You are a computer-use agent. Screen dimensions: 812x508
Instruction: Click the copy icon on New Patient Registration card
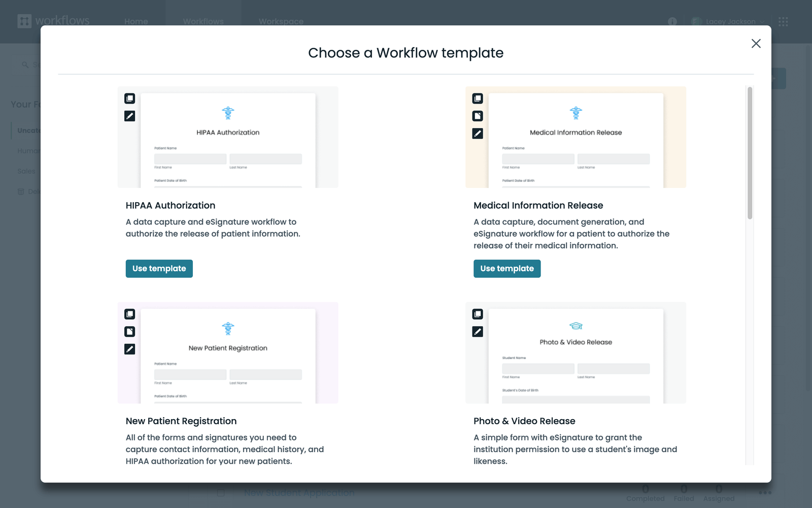[129, 314]
